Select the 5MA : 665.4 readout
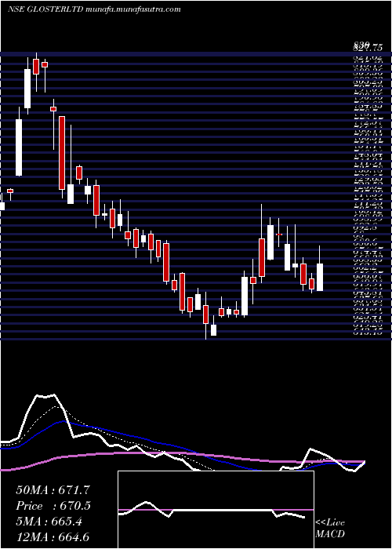Viewport: 392px width, 549px height. 49,522
